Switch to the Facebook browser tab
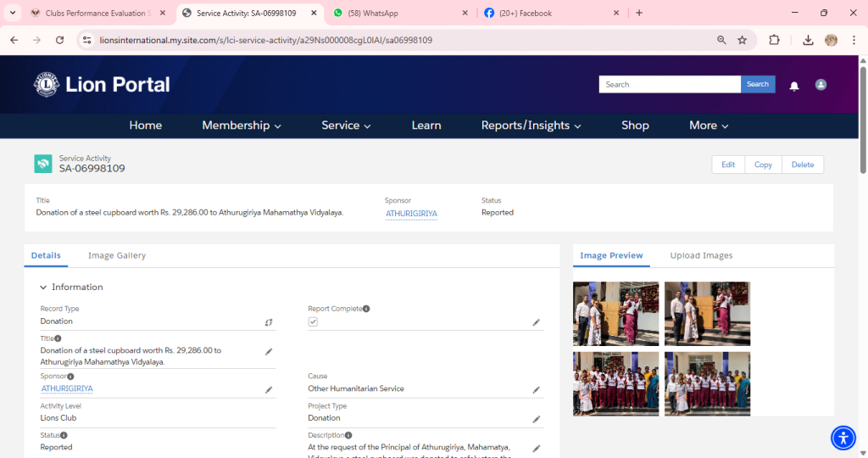Screen dimensions: 868x458 [551, 13]
